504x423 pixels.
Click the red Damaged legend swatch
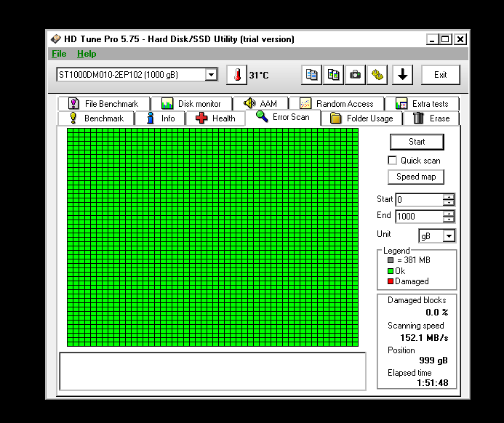[391, 281]
